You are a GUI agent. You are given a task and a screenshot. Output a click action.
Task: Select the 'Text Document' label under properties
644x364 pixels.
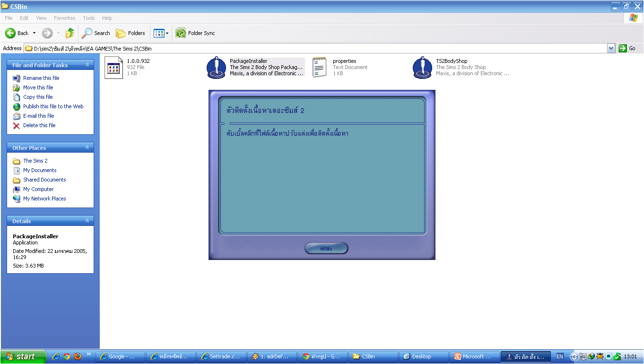(x=350, y=67)
